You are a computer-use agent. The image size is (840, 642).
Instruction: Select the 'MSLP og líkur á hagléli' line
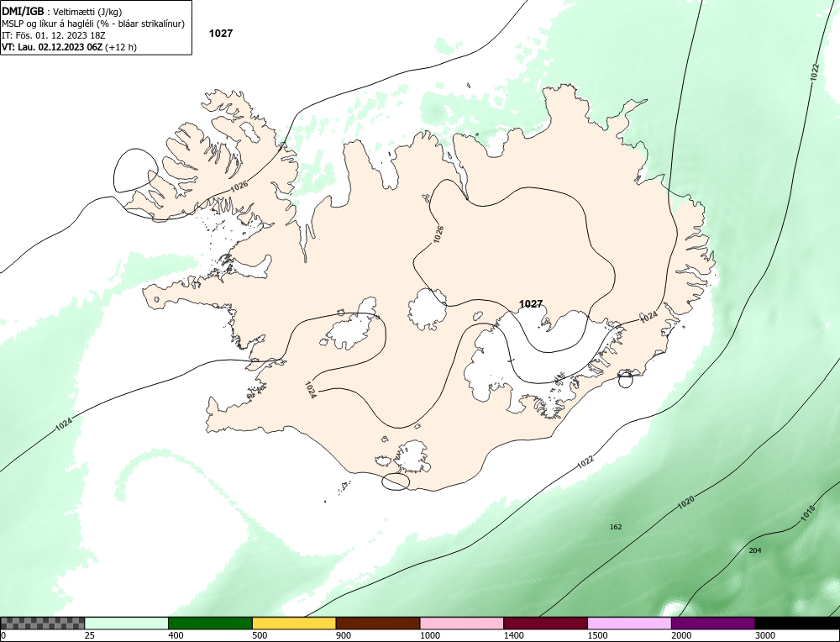[x=93, y=24]
